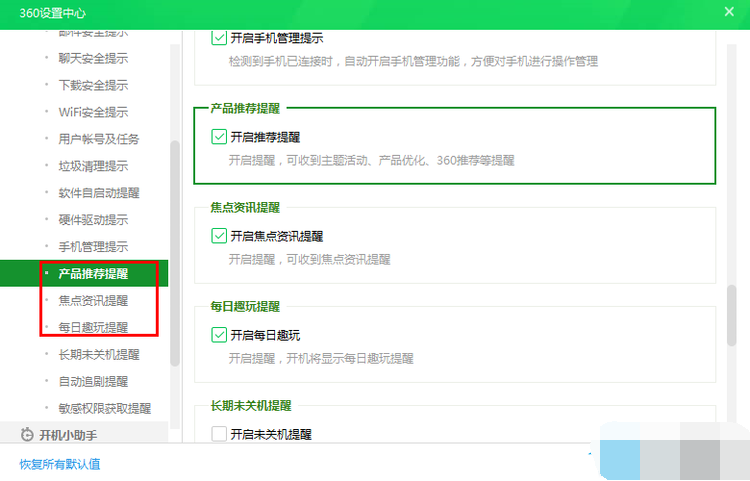Disable the 开启每日趣玩 checkbox
Image resolution: width=750 pixels, height=481 pixels.
click(x=219, y=335)
